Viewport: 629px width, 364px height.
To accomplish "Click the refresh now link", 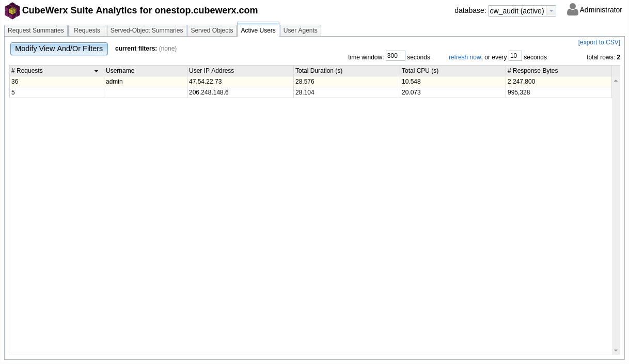I will [465, 57].
